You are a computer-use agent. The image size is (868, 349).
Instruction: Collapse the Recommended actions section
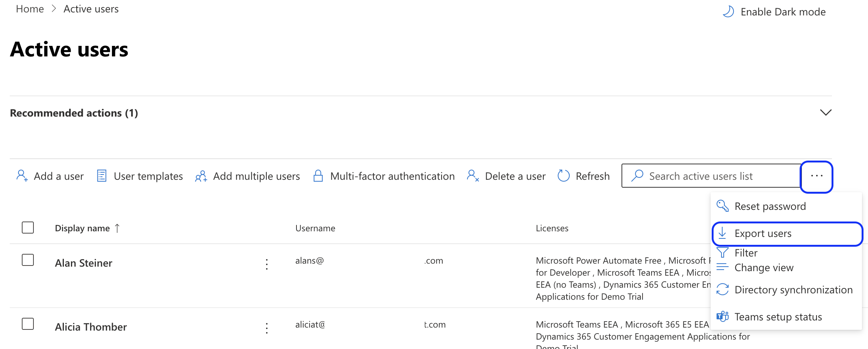(x=826, y=112)
